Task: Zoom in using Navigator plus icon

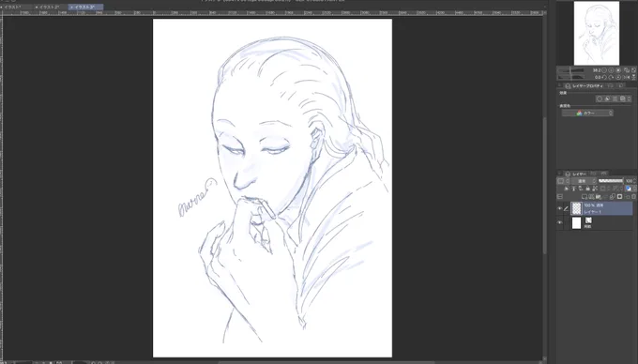Action: 611,70
